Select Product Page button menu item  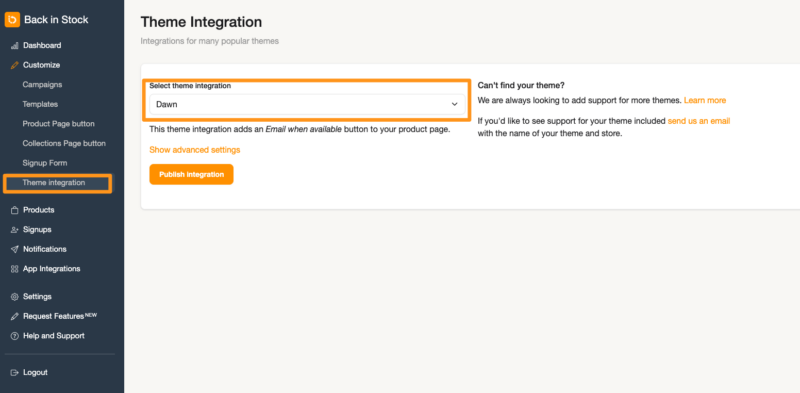pos(59,124)
